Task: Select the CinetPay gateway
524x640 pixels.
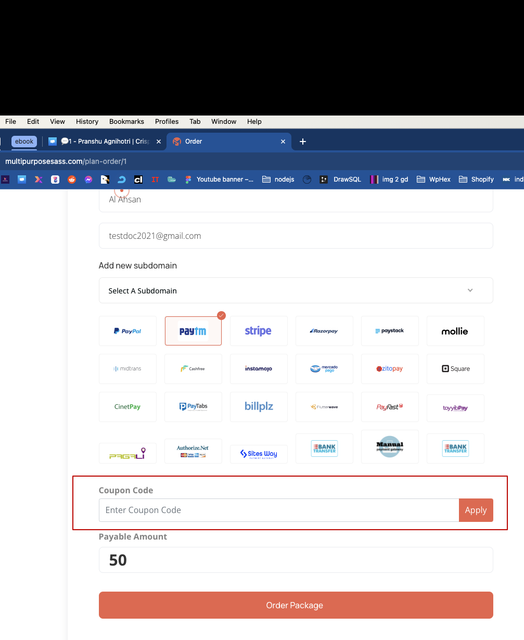Action: tap(128, 407)
